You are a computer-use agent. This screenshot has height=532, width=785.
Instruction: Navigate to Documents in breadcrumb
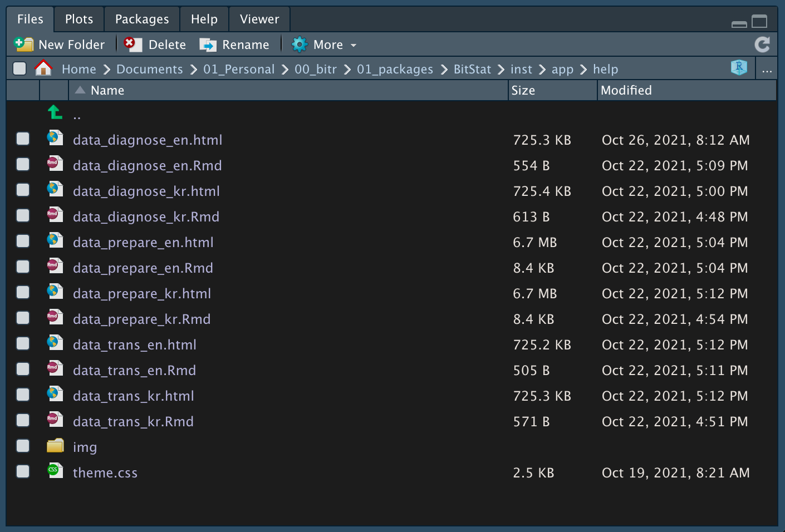tap(150, 69)
